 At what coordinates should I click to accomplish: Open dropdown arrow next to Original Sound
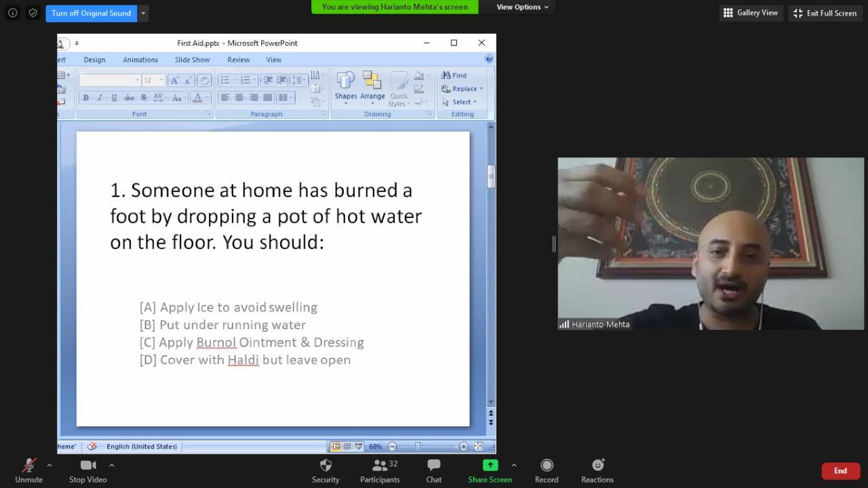(x=143, y=13)
